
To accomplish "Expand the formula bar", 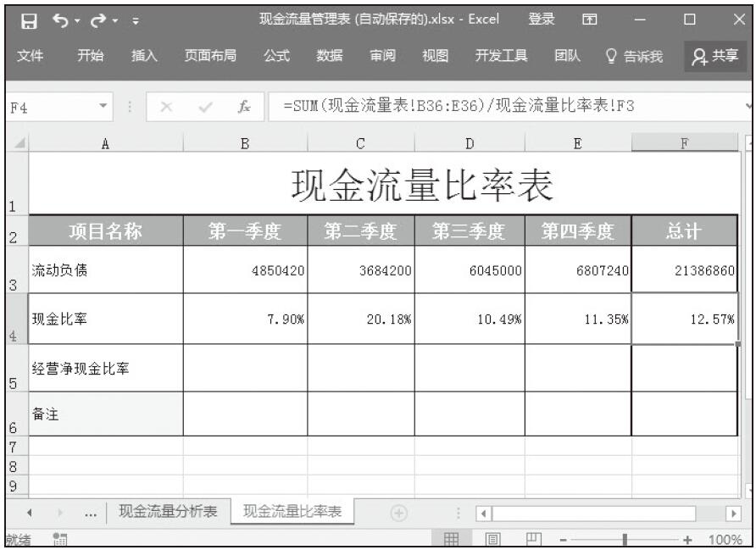I will pyautogui.click(x=748, y=107).
